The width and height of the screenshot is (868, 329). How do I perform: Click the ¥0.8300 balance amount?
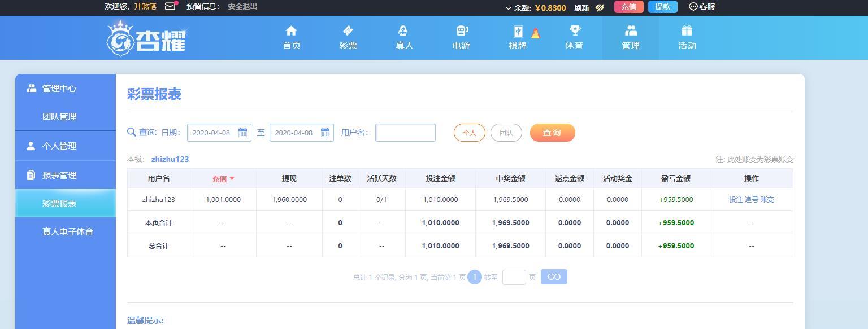tap(550, 8)
